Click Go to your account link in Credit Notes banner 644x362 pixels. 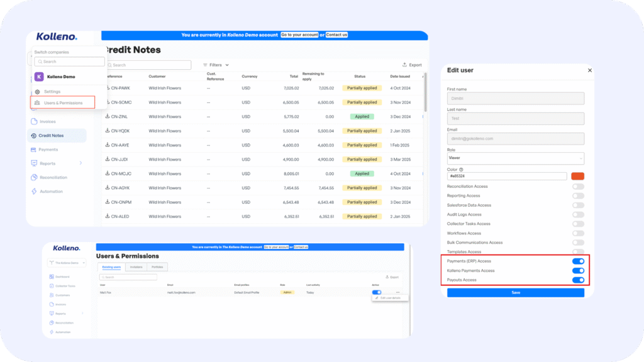point(299,35)
